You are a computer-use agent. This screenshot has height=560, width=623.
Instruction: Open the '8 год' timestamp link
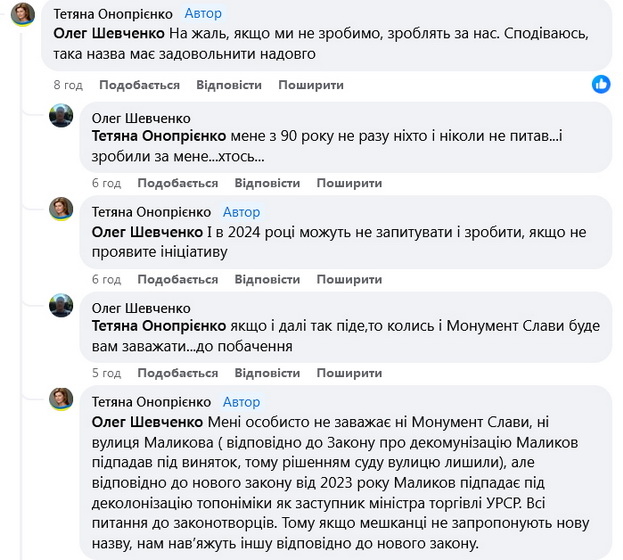click(x=67, y=85)
